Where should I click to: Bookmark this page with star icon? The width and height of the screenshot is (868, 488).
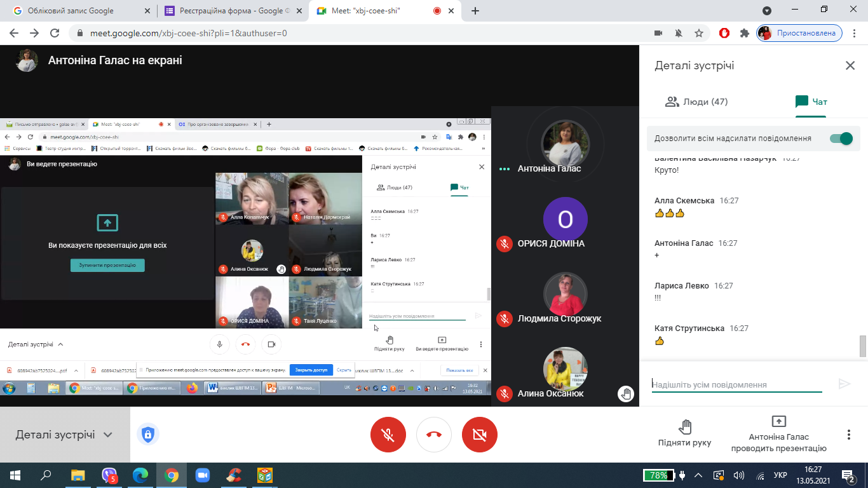click(699, 33)
